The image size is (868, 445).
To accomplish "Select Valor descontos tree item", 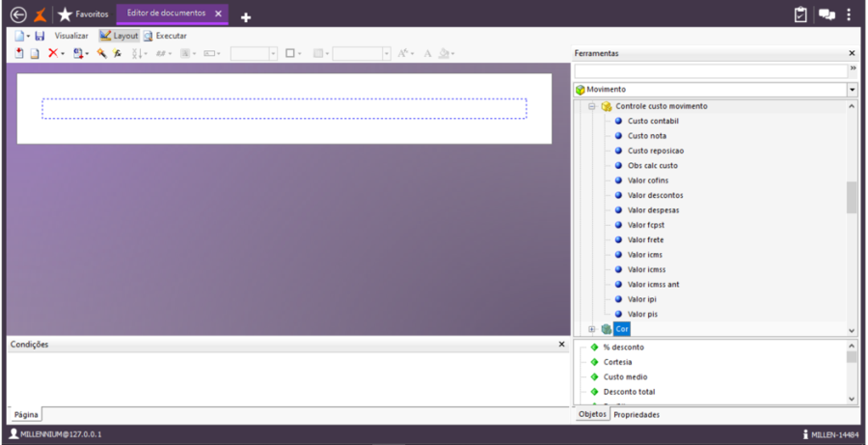I will (656, 196).
